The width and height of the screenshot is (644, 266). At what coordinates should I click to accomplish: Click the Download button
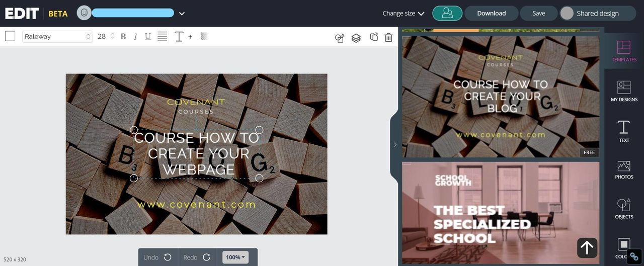[x=492, y=13]
